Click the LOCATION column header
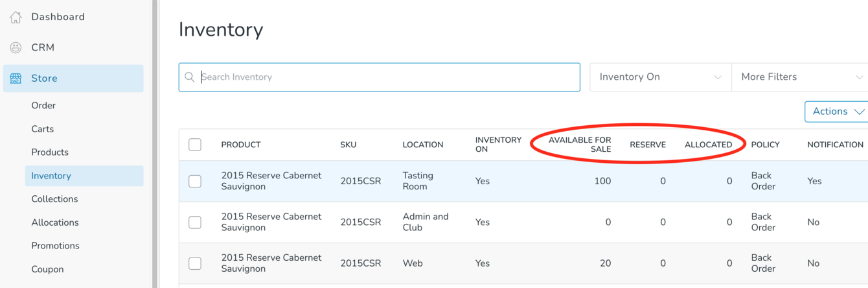The width and height of the screenshot is (868, 288). (x=423, y=145)
